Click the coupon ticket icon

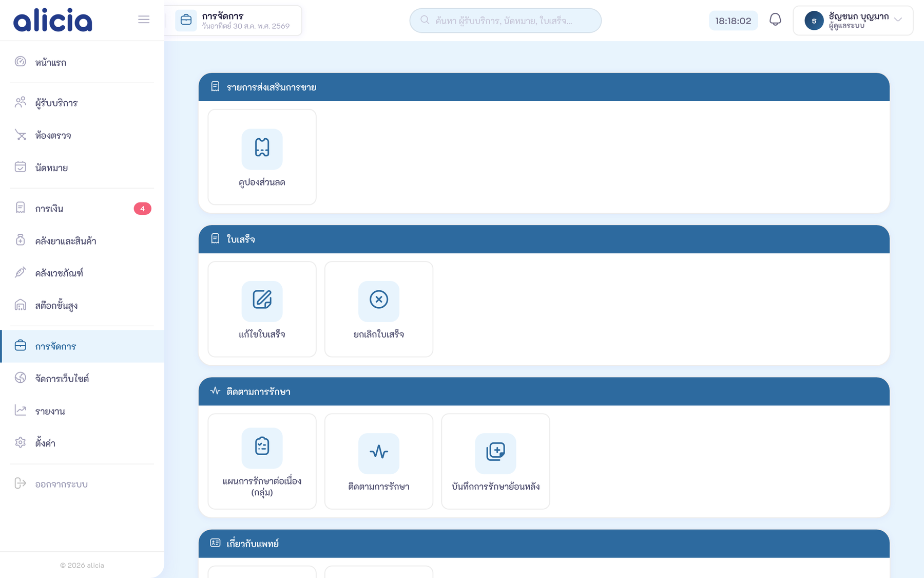(262, 148)
